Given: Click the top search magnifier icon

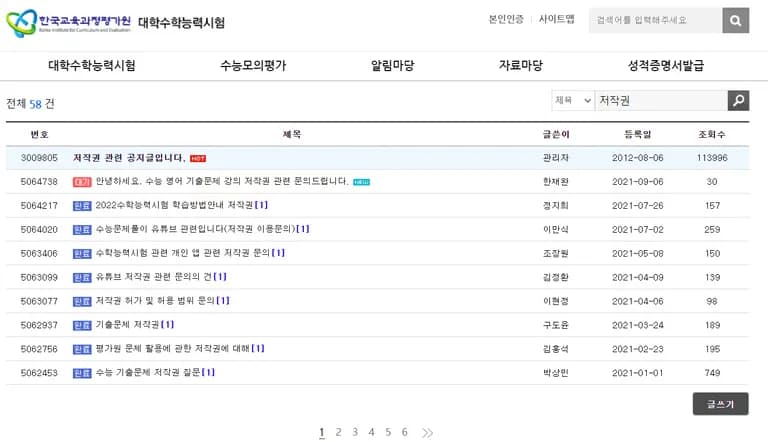Looking at the screenshot, I should [735, 20].
